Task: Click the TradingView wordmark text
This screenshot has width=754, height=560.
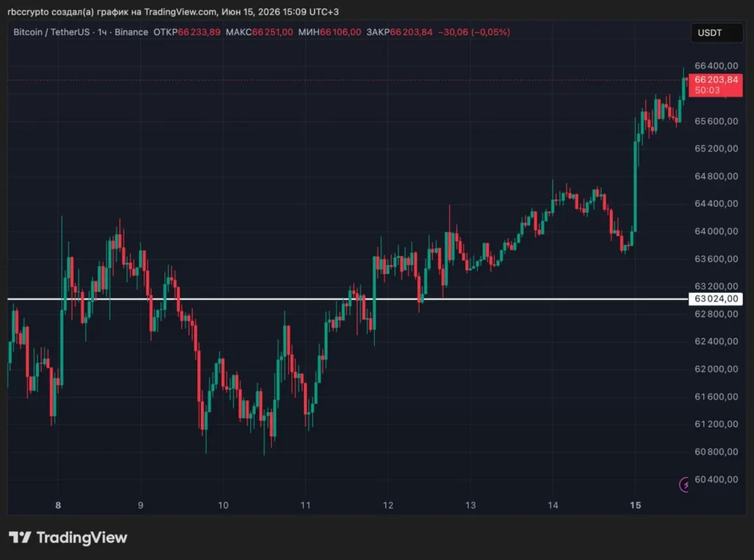Action: (82, 537)
